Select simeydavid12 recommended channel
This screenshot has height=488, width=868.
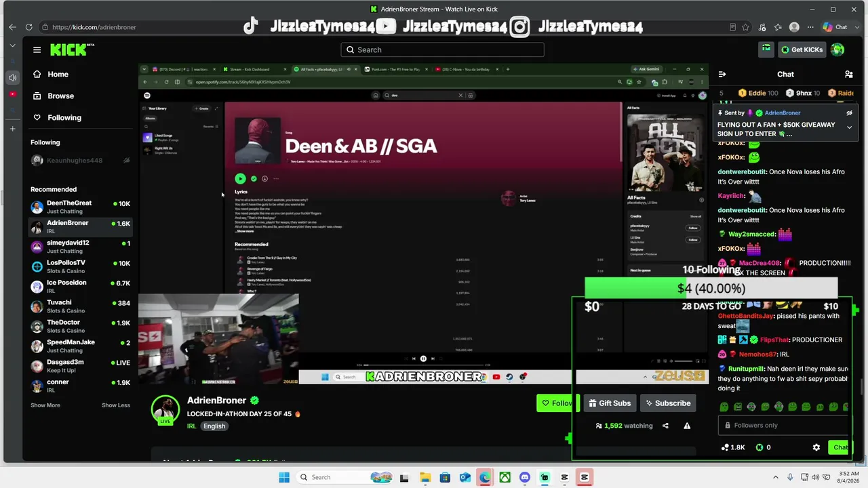[81, 247]
